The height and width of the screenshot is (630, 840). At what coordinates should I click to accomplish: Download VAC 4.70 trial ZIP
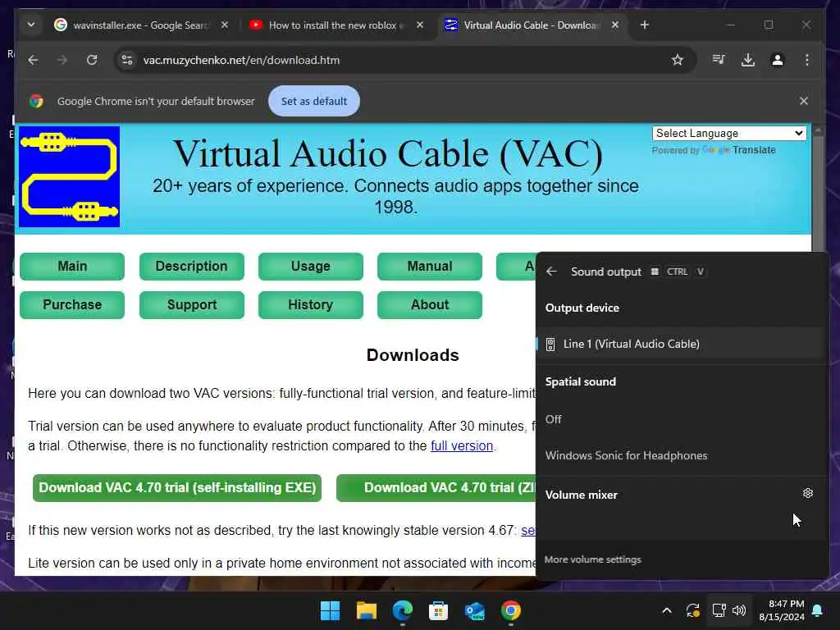[436, 488]
